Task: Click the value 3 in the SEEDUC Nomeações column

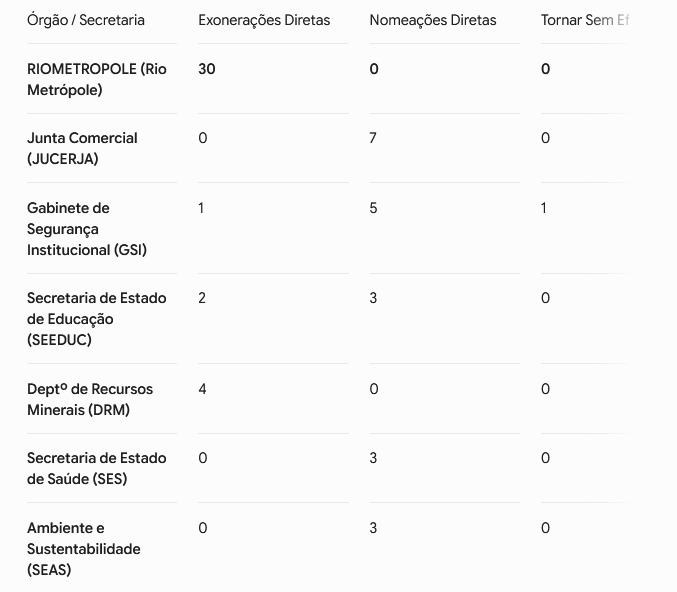Action: (373, 298)
